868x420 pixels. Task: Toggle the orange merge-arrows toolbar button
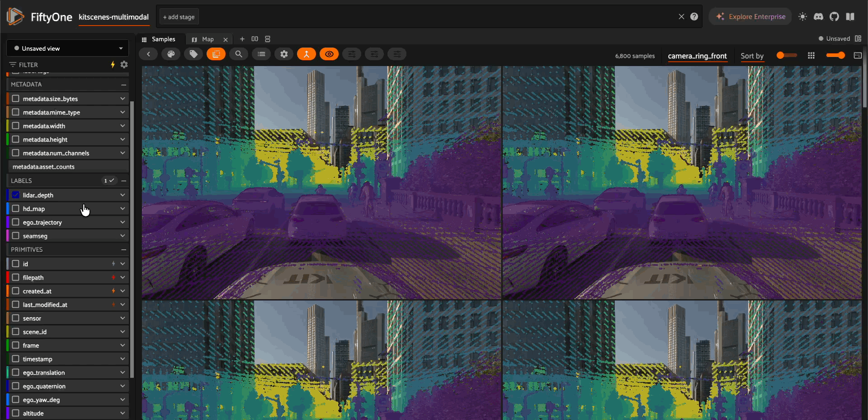tap(307, 54)
